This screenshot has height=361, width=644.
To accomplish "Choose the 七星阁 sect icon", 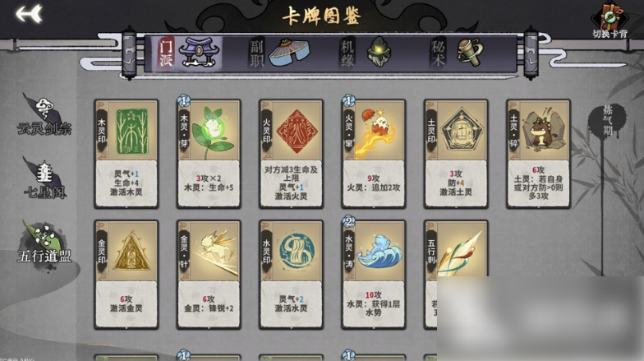I will 44,179.
